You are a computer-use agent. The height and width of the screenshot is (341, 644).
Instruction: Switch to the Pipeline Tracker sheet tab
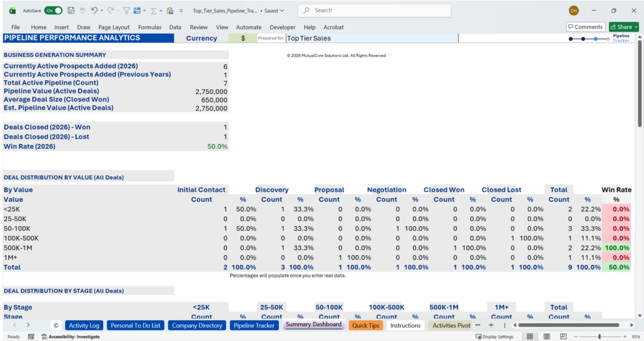254,325
